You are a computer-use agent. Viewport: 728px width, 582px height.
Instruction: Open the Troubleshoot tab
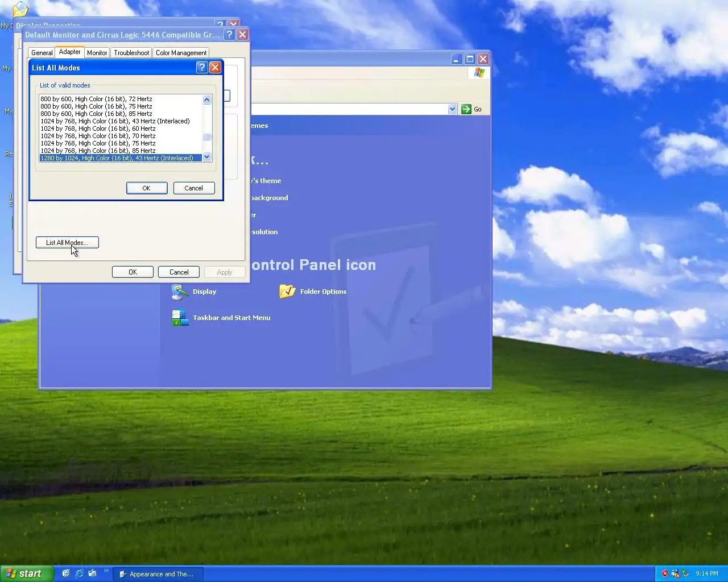[x=131, y=53]
